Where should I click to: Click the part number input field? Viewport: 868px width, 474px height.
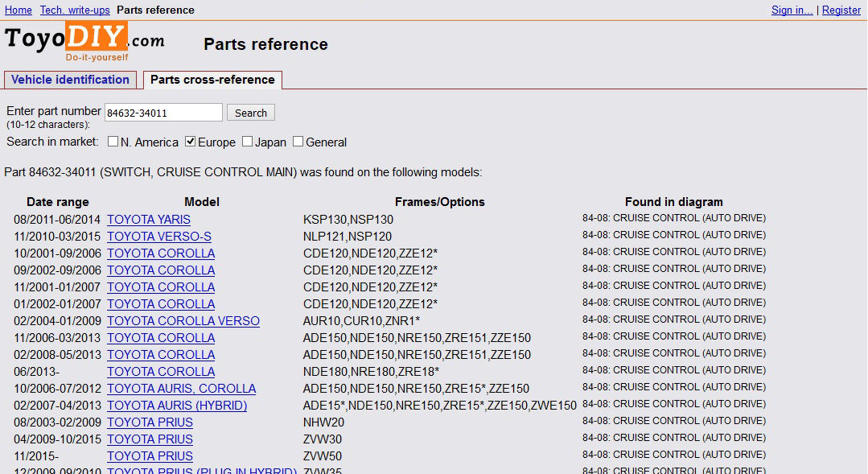tap(163, 113)
